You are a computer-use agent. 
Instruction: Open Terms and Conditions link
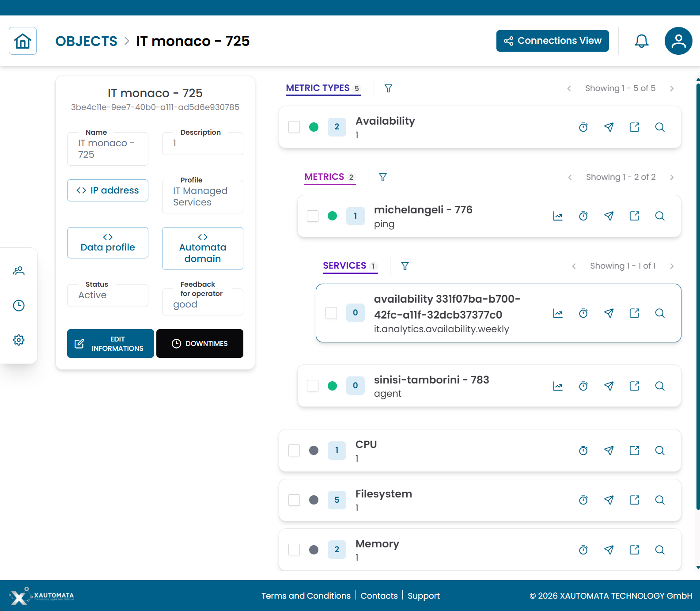[x=306, y=596]
